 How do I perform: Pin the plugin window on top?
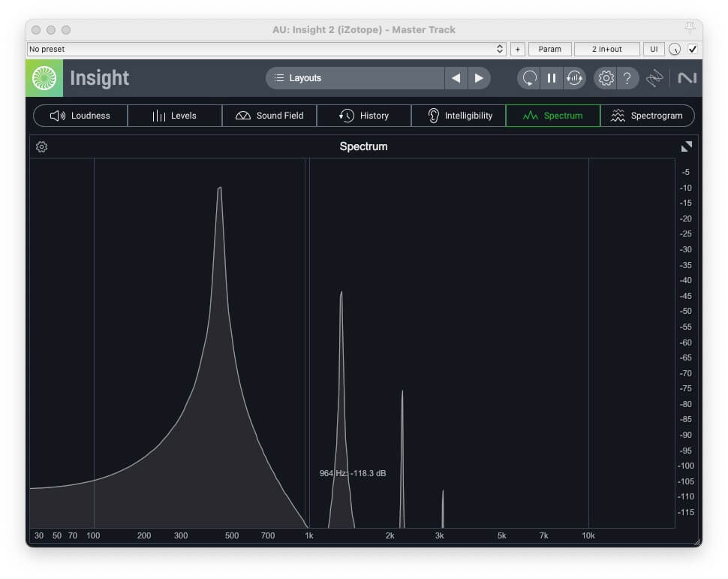[690, 28]
